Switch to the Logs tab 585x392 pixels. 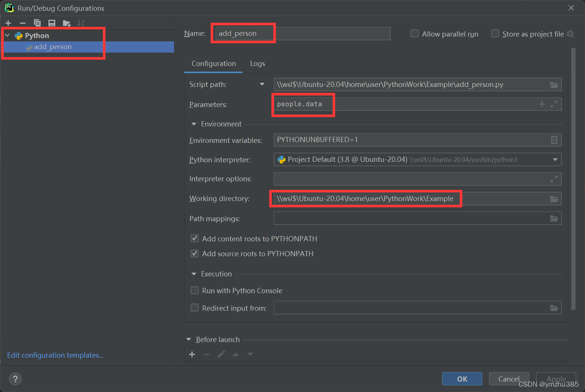pyautogui.click(x=257, y=63)
